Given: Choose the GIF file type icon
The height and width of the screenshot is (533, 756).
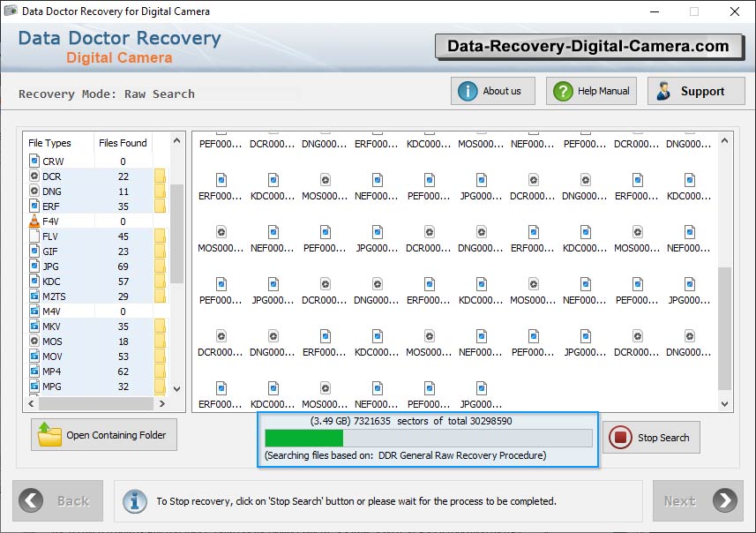Looking at the screenshot, I should (x=34, y=251).
